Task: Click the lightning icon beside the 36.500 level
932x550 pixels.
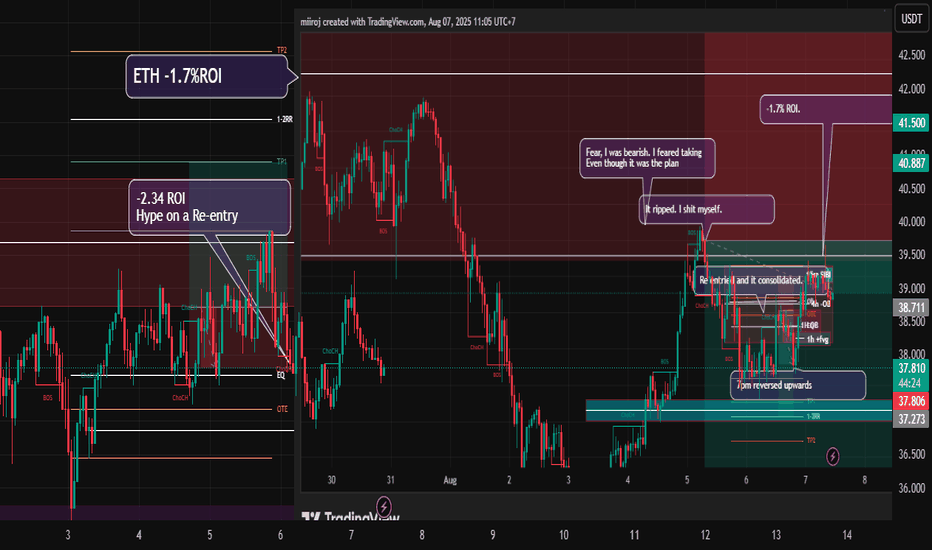Action: click(833, 456)
